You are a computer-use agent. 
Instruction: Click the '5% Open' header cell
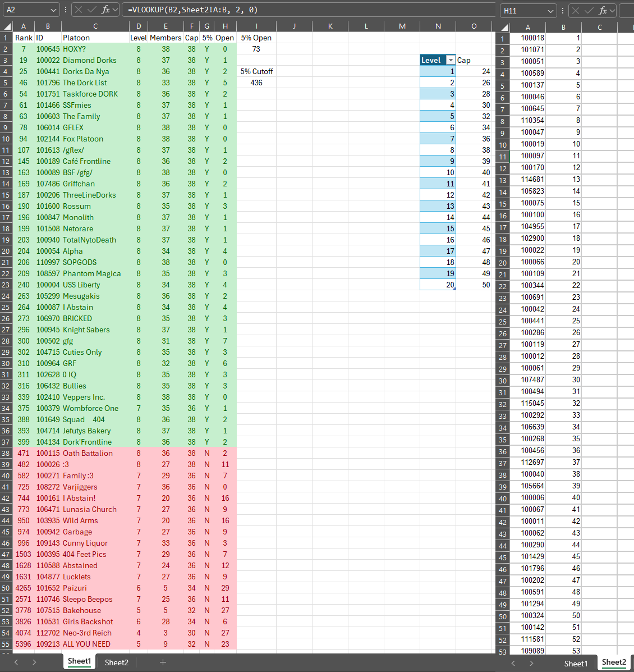pos(256,38)
